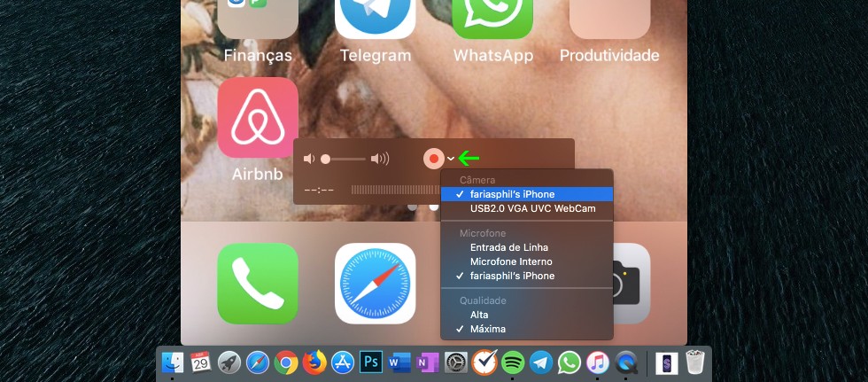Click the loud speaker icon at slider end
The height and width of the screenshot is (382, 868).
(x=380, y=160)
